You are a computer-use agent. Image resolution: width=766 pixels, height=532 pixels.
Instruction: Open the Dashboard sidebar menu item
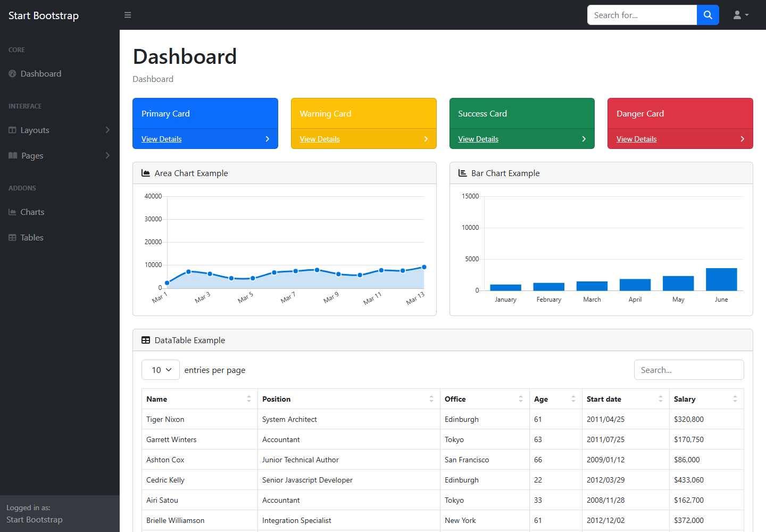60,73
